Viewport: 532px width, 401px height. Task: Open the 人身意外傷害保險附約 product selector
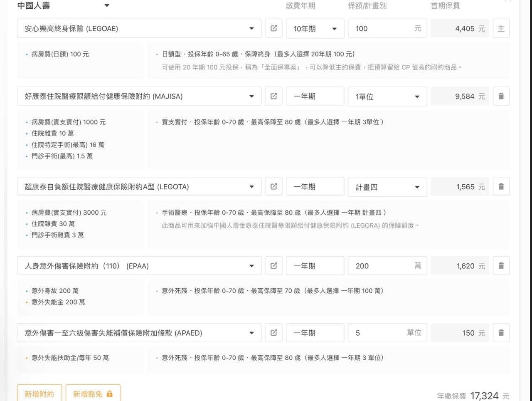pyautogui.click(x=139, y=266)
